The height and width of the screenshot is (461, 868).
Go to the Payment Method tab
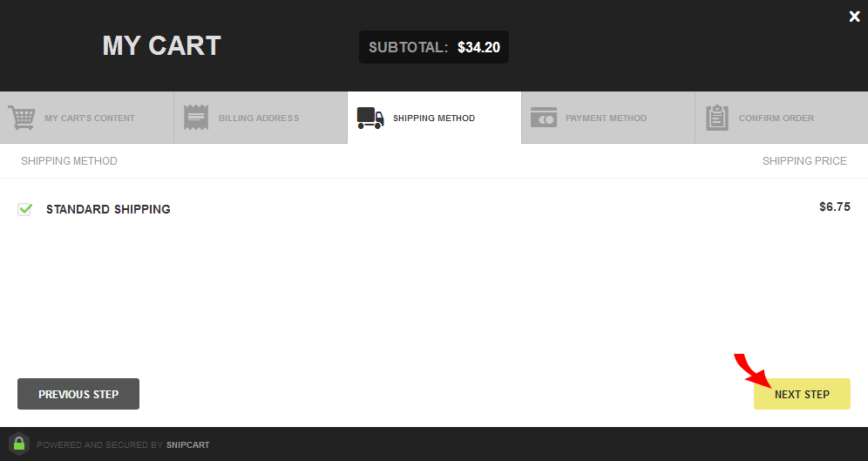tap(607, 118)
